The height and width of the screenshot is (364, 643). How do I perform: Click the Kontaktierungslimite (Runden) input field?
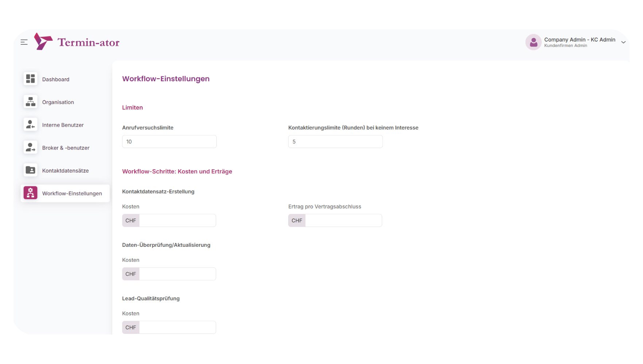(335, 142)
